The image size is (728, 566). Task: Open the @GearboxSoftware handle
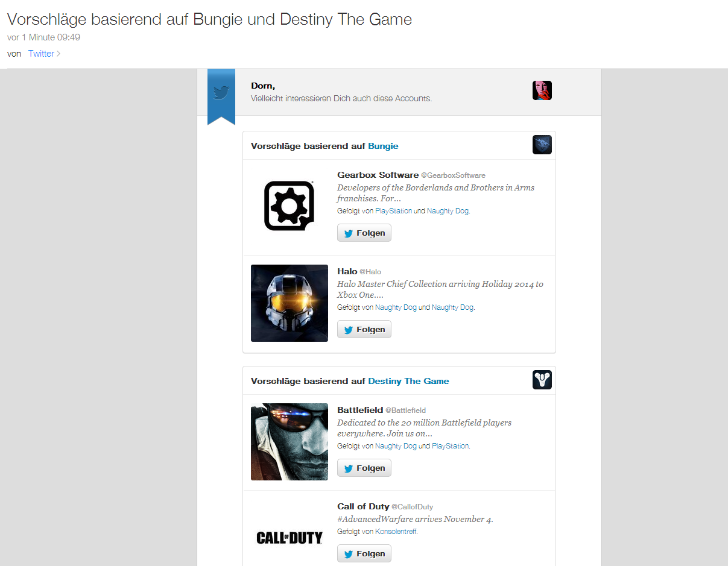tap(453, 175)
